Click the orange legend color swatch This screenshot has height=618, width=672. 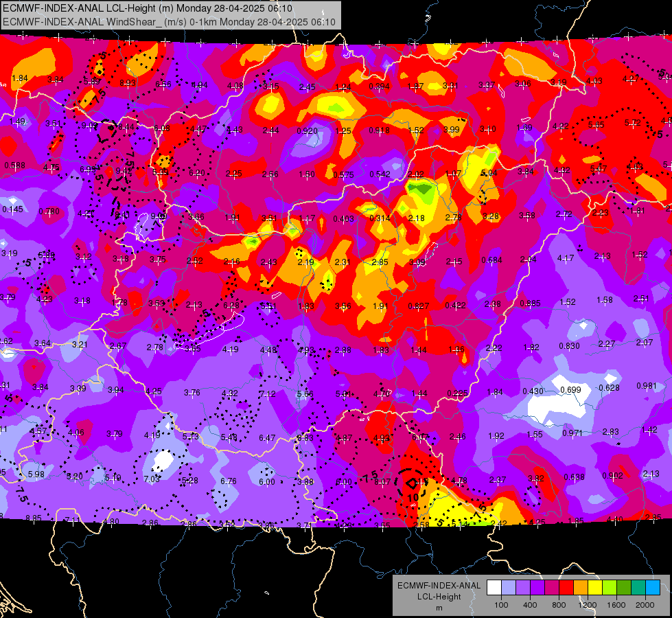(581, 588)
